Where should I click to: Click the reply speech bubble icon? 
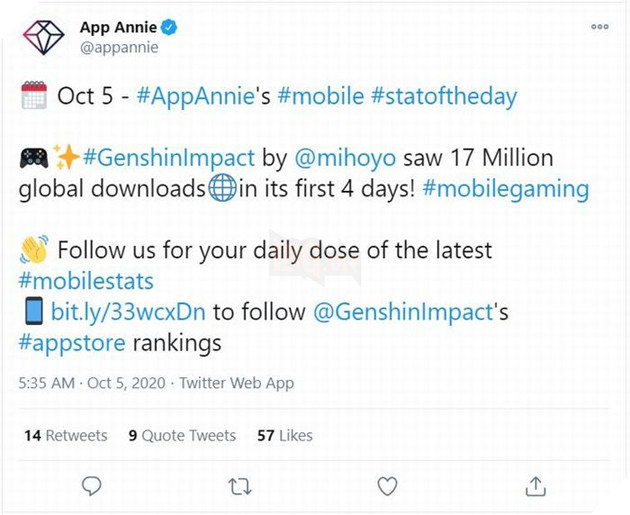(x=91, y=485)
